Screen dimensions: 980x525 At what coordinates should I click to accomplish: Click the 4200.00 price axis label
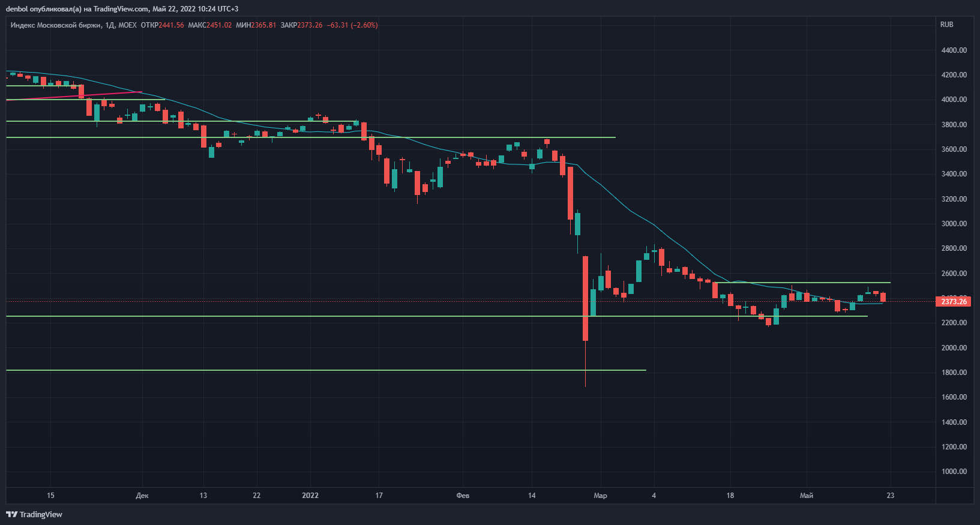click(954, 75)
